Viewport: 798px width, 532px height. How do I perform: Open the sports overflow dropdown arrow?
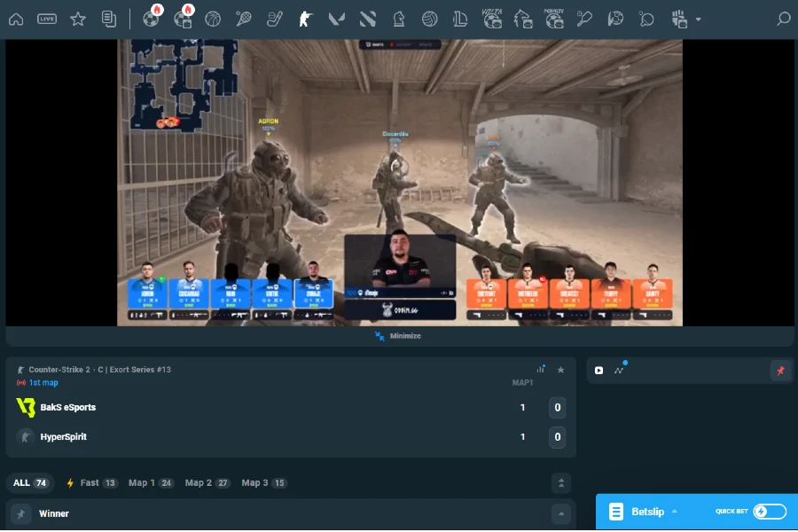(x=697, y=19)
